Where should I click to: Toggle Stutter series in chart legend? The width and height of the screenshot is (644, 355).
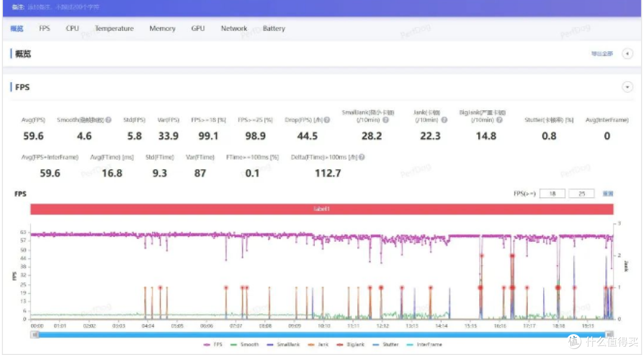386,344
